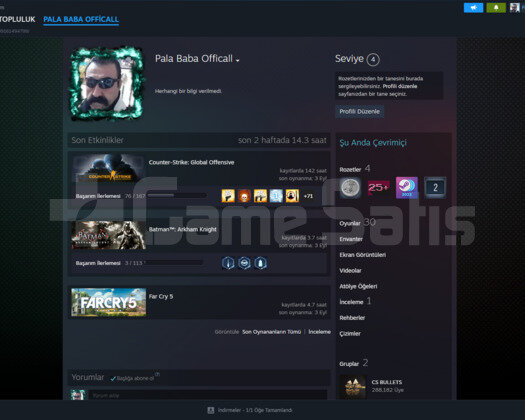Click the level 4 badge circle
The height and width of the screenshot is (420, 525).
pyautogui.click(x=373, y=60)
